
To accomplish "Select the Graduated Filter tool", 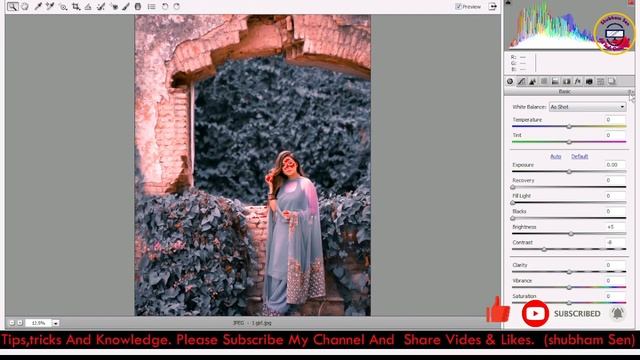I will point(138,7).
